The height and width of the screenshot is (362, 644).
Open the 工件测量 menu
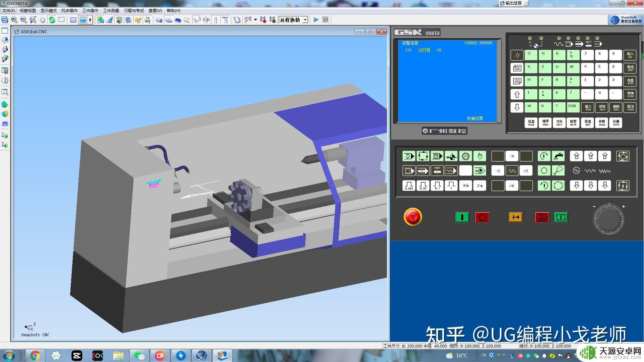(x=111, y=10)
